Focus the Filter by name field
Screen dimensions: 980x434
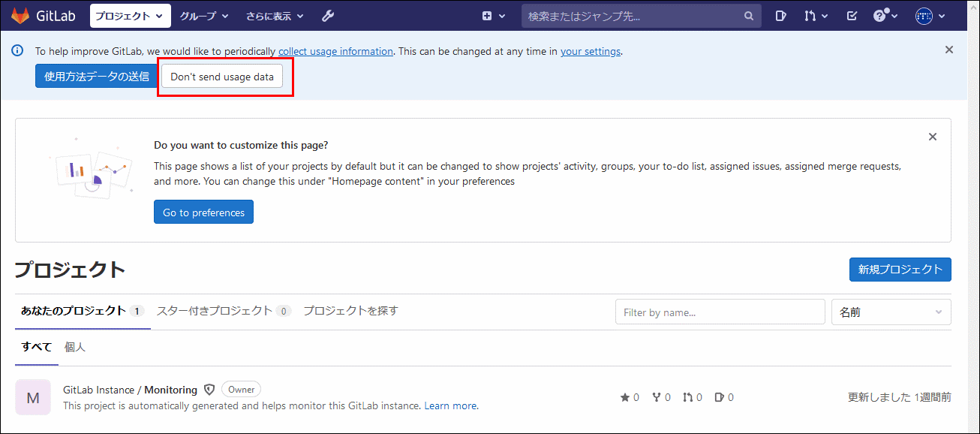click(x=720, y=312)
